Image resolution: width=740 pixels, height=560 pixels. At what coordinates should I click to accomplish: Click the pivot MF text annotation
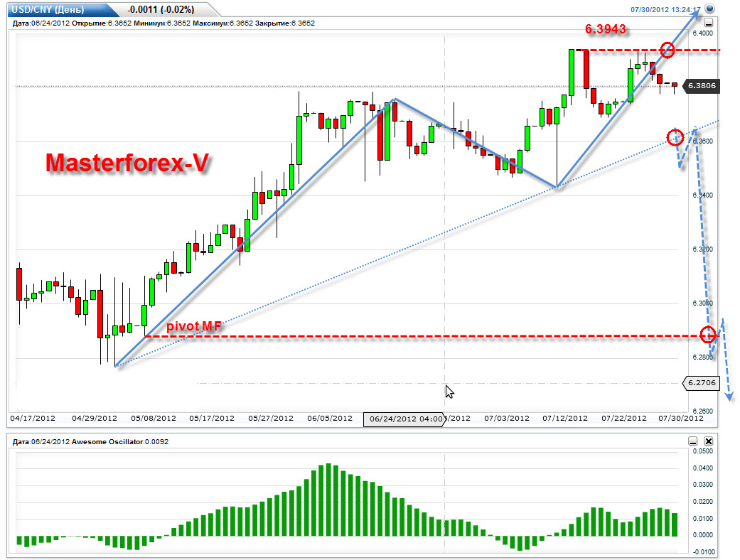coord(194,326)
